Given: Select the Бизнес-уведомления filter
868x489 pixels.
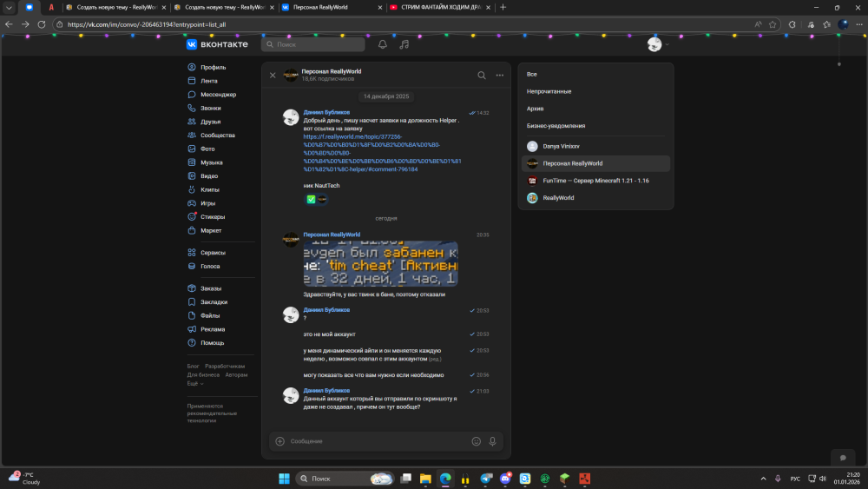Looking at the screenshot, I should (556, 126).
